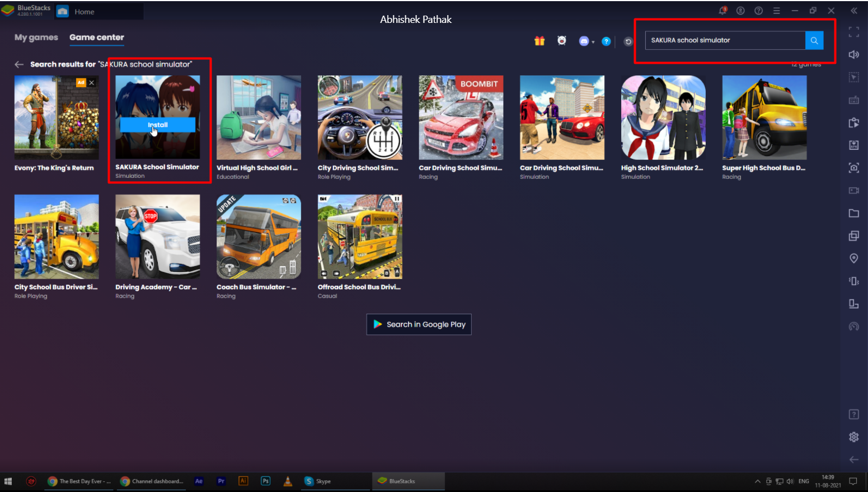This screenshot has height=492, width=868.
Task: Open Coach Bus Simulator thumbnail
Action: 259,236
